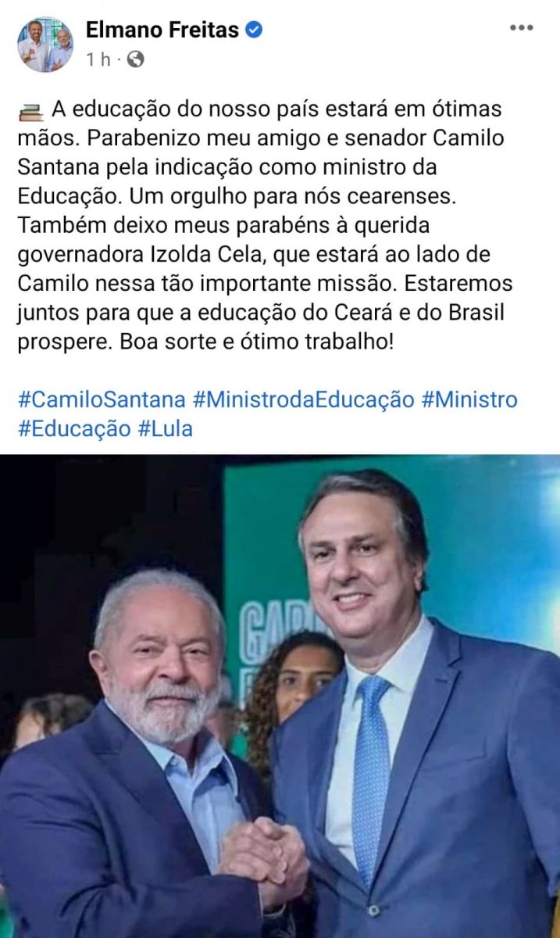The image size is (560, 938).
Task: Follow the #Educação hashtag link
Action: (74, 428)
